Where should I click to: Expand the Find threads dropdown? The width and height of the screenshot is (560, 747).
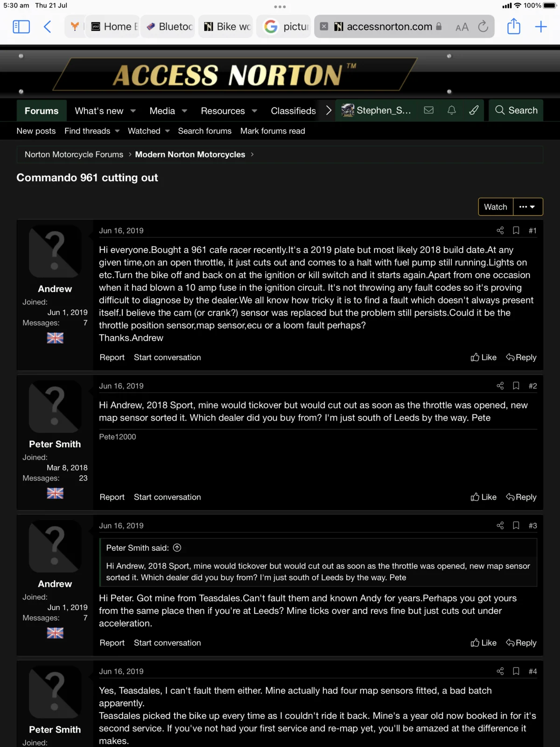pyautogui.click(x=117, y=131)
